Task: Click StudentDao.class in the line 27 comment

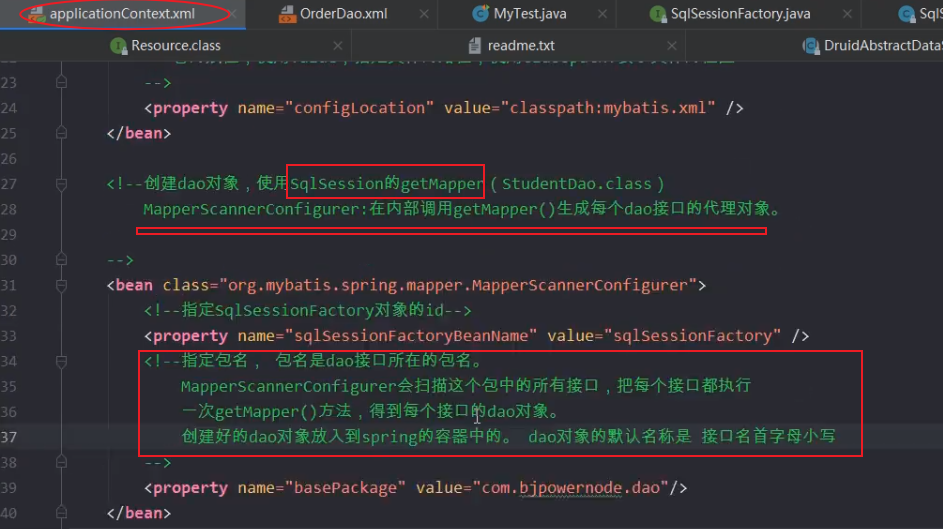Action: coord(576,183)
